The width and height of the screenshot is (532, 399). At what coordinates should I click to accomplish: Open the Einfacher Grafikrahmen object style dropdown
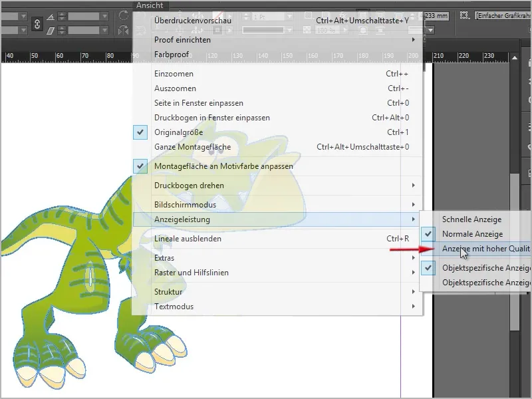point(503,15)
